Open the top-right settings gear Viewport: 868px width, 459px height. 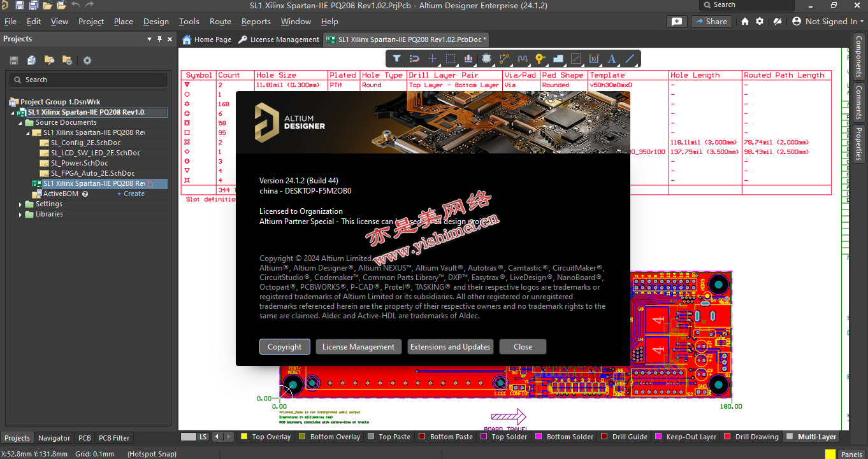760,21
